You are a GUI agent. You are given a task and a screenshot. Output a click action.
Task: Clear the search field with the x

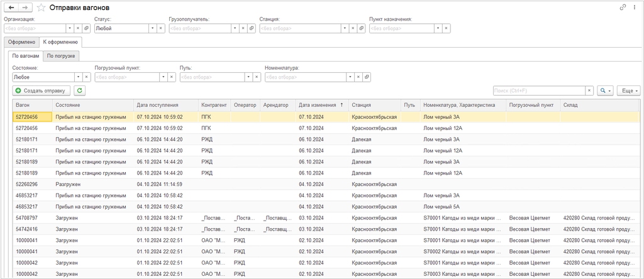589,90
